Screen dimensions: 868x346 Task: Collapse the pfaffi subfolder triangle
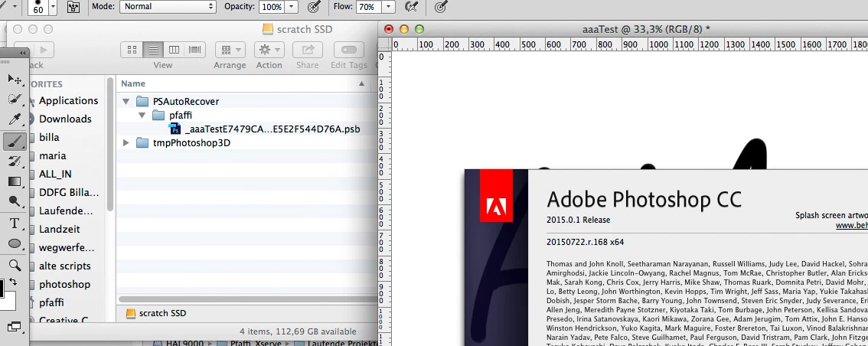point(142,115)
